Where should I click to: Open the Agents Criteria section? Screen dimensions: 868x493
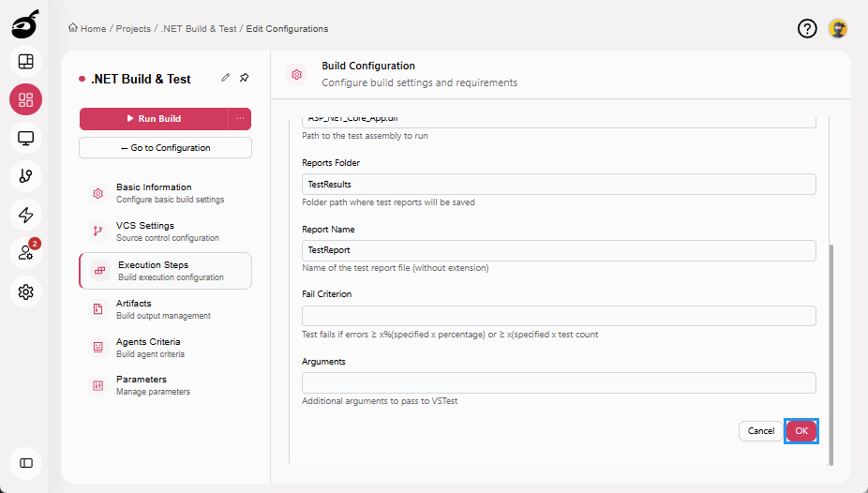[166, 347]
